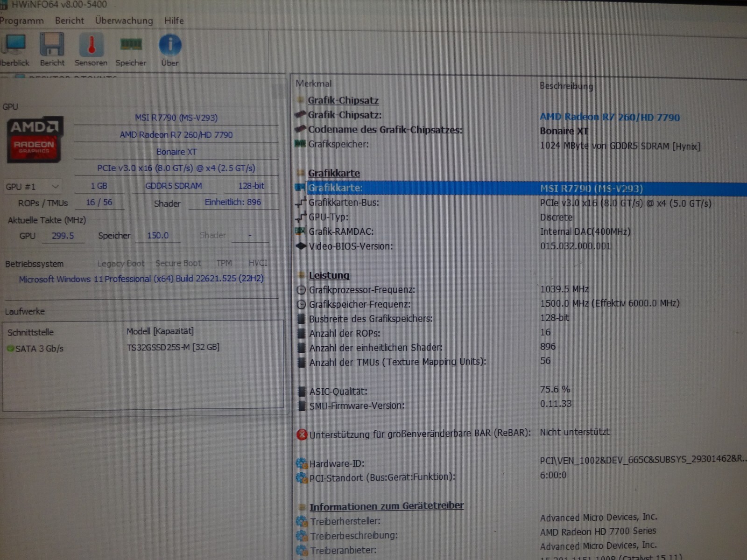The height and width of the screenshot is (560, 747).
Task: Click the Beschreibung column header
Action: [x=566, y=86]
